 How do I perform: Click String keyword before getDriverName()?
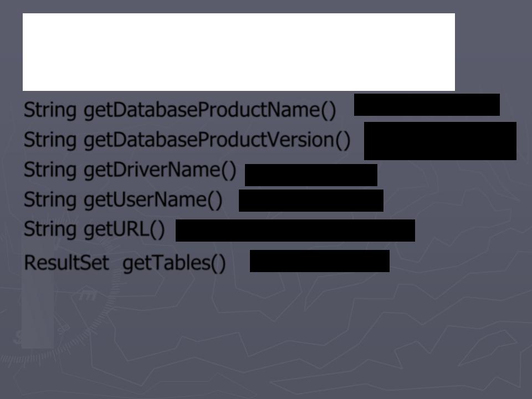pos(50,170)
